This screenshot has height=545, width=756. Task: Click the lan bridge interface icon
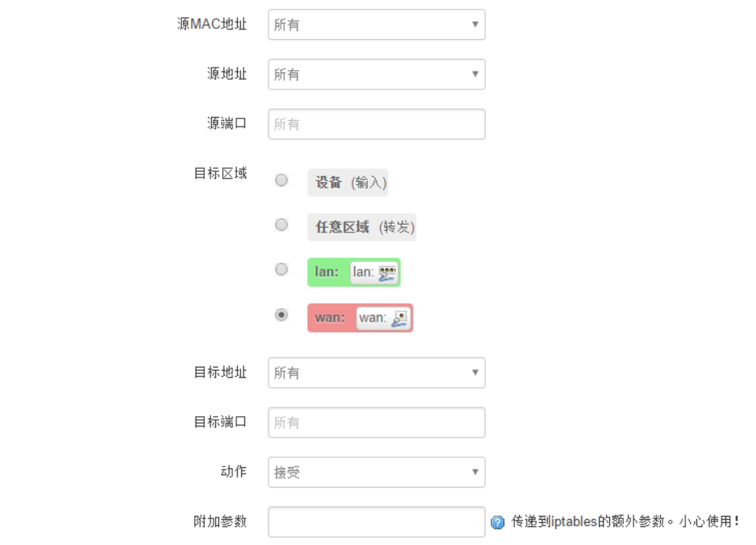pos(389,271)
